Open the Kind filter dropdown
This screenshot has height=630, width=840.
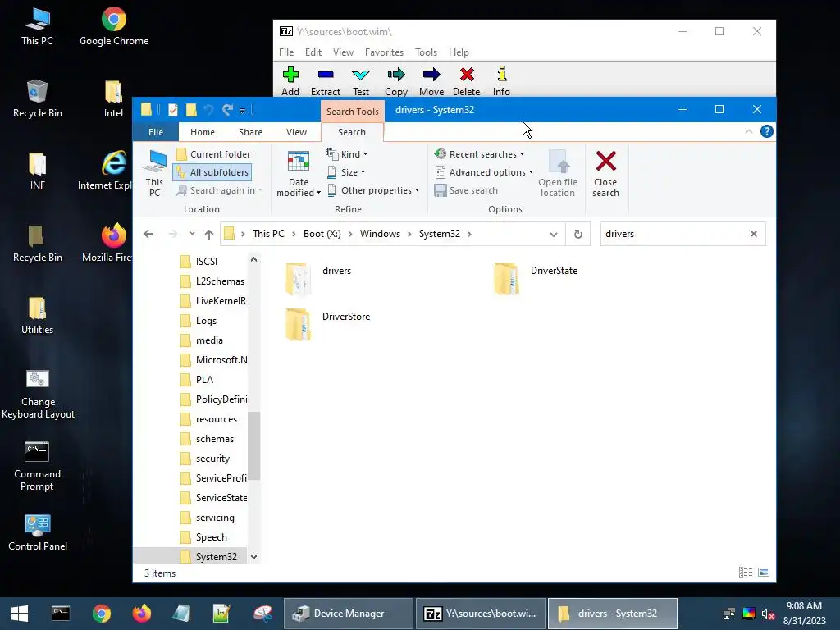pos(347,154)
